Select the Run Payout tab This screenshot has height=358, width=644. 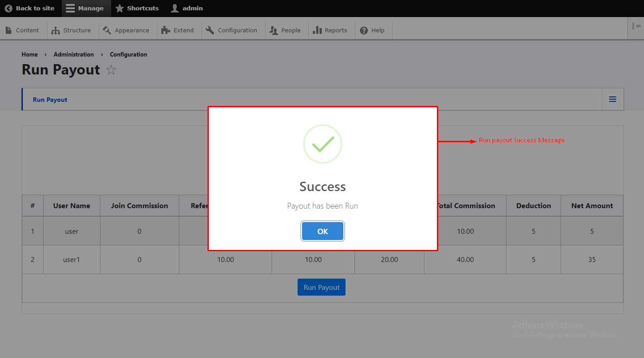(x=50, y=100)
